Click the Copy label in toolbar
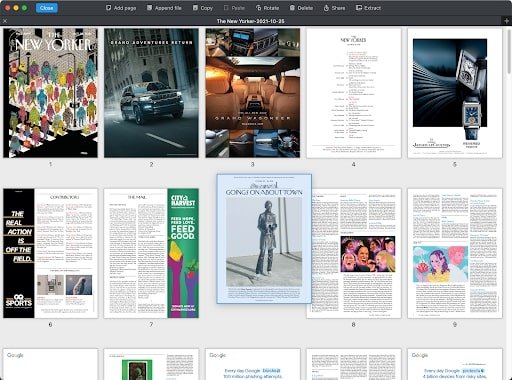Screen dimensions: 512x380 tap(207, 8)
